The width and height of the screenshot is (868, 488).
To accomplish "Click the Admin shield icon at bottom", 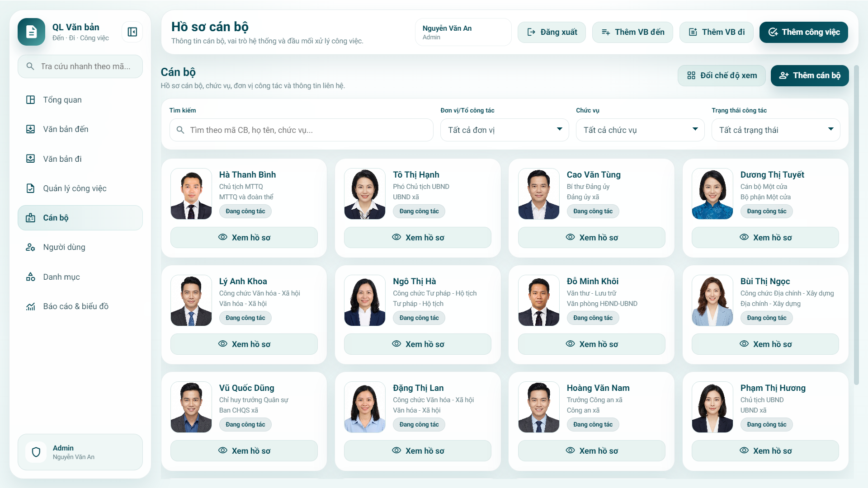I will [36, 452].
